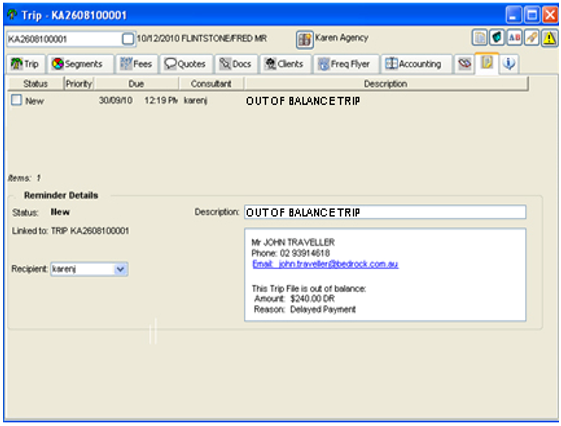
Task: Open the blue information bubble tab
Action: [508, 64]
